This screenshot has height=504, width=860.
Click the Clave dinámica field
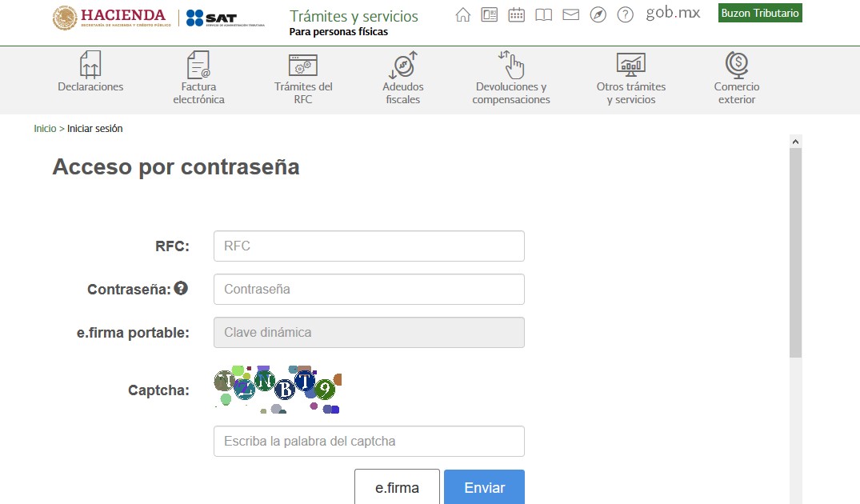[x=369, y=332]
